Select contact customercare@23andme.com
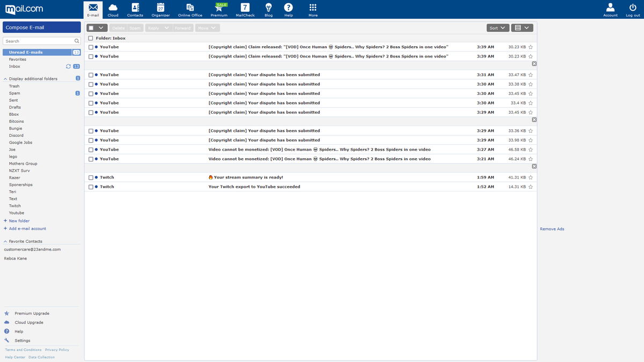Viewport: 644px width, 362px height. point(32,249)
